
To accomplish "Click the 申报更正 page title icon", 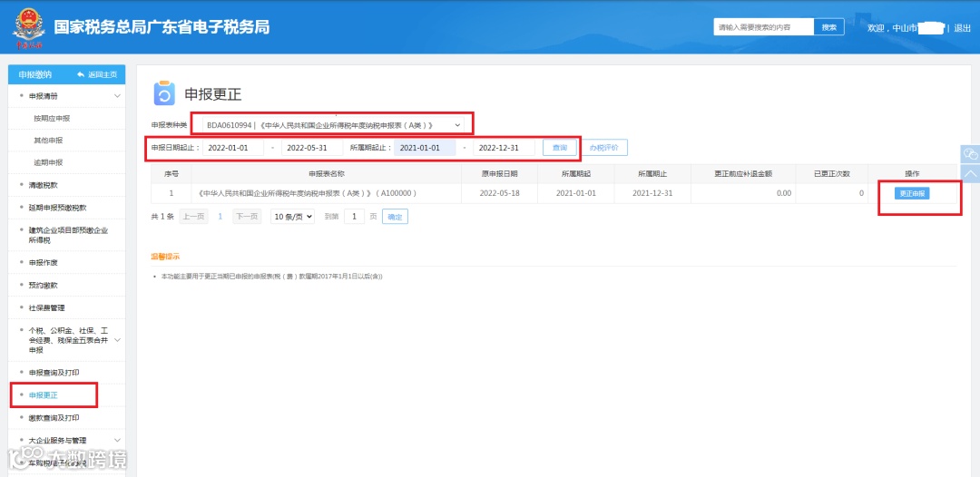I will (x=164, y=94).
